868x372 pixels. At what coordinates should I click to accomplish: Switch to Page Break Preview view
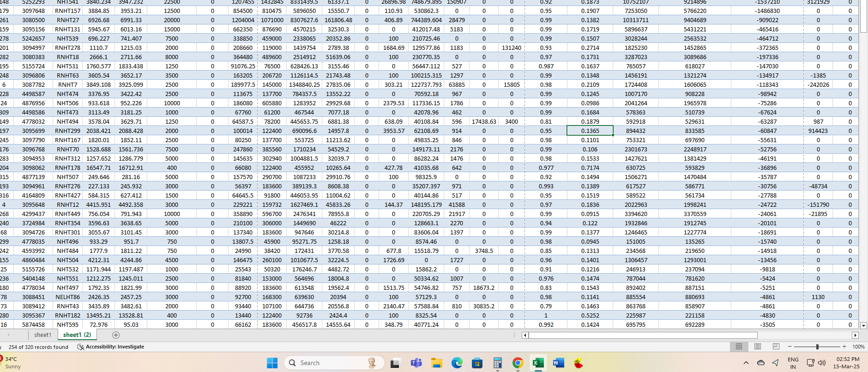[776, 347]
